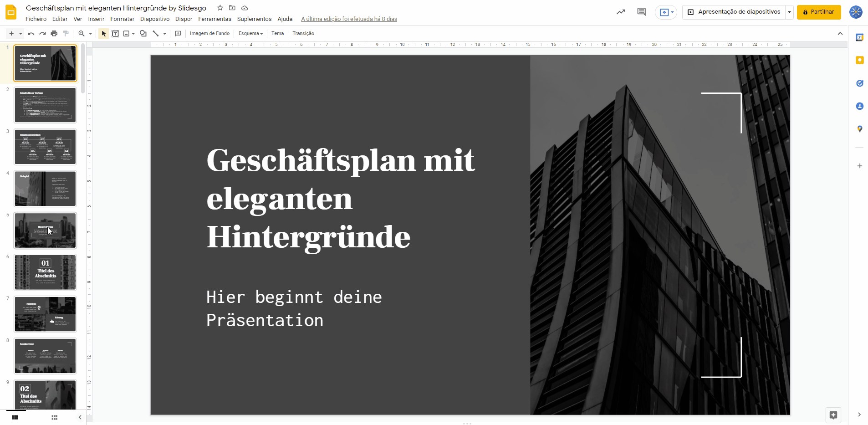Click the zoom magnifier tool

[x=82, y=33]
